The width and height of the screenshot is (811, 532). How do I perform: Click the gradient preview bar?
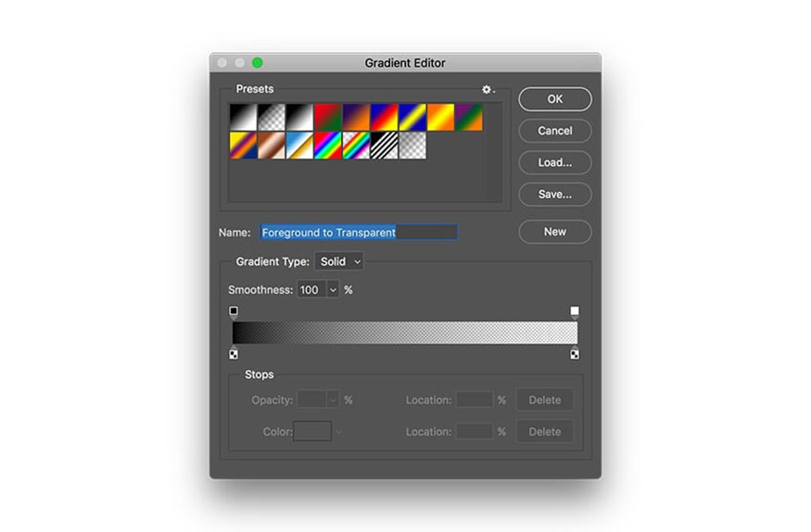[405, 333]
